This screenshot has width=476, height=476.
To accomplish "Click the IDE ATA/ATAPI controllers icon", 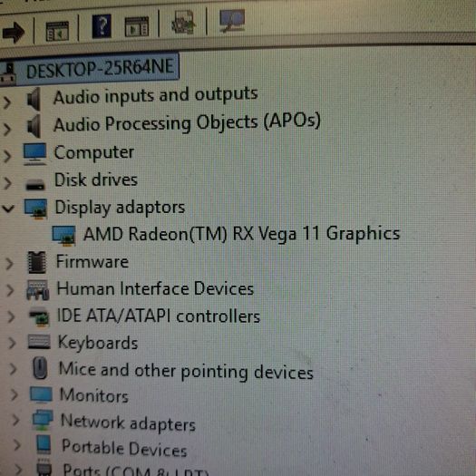I will (x=39, y=316).
